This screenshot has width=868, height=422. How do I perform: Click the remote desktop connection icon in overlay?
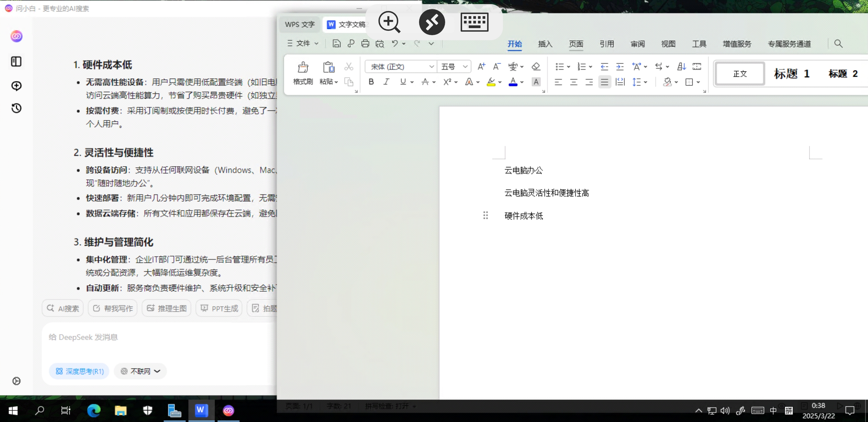[432, 22]
